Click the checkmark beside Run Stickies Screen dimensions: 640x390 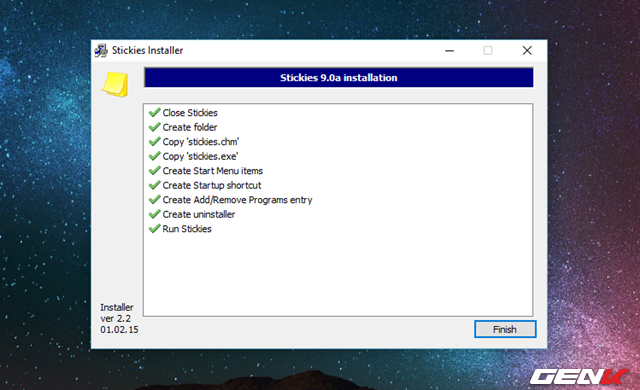pos(154,228)
